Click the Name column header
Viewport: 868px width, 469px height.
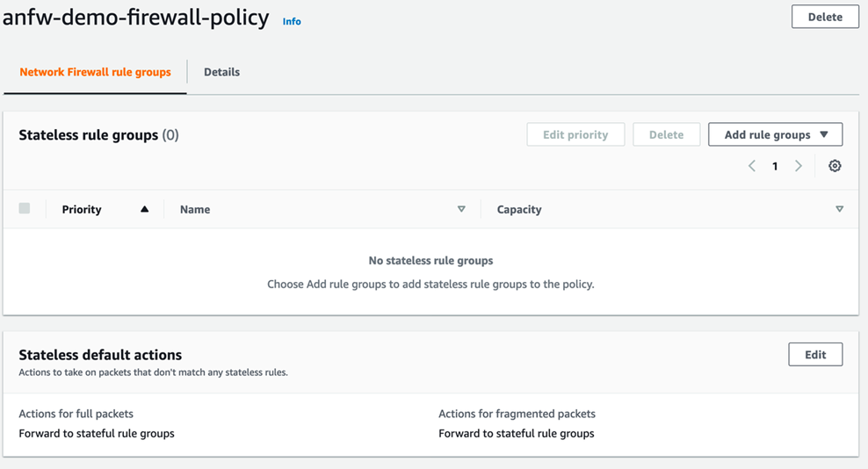195,209
